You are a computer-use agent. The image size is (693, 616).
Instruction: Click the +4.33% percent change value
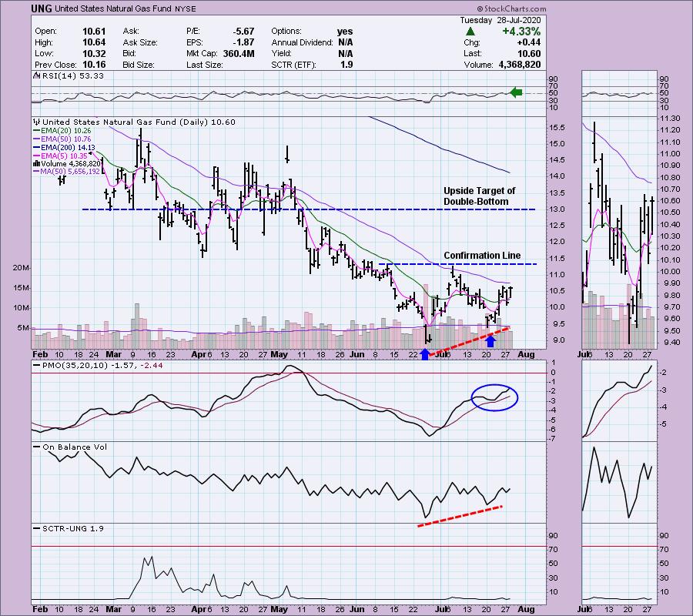(x=521, y=32)
